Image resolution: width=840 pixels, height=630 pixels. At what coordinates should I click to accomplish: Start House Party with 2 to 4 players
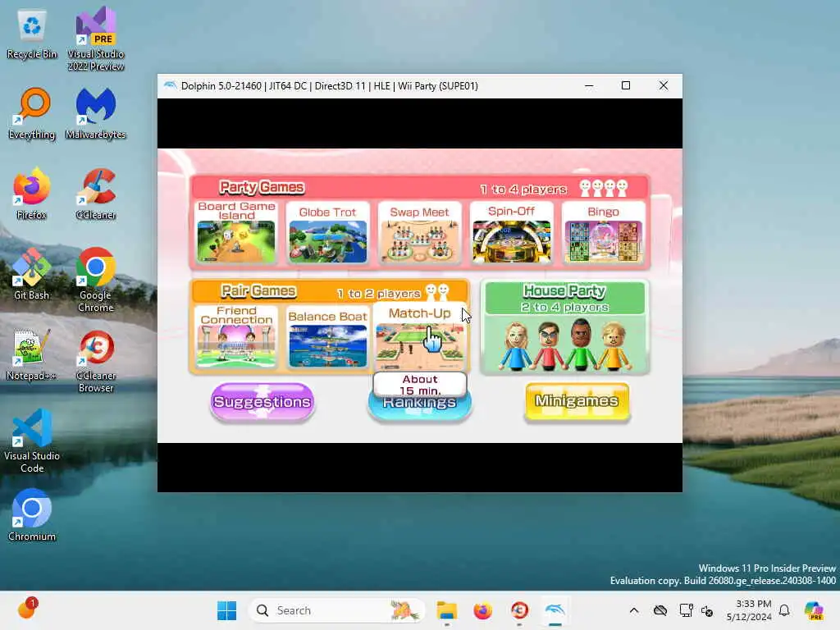pos(564,327)
